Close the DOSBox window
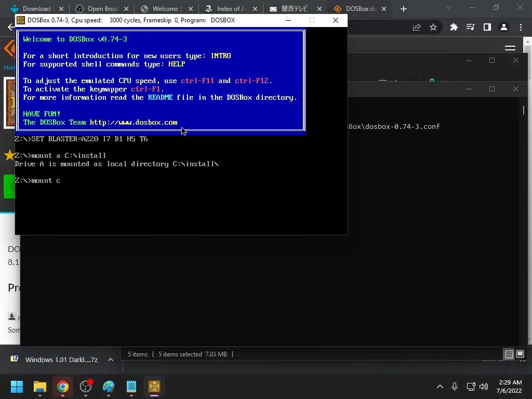Screen dimensions: 532x399 (x=336, y=20)
